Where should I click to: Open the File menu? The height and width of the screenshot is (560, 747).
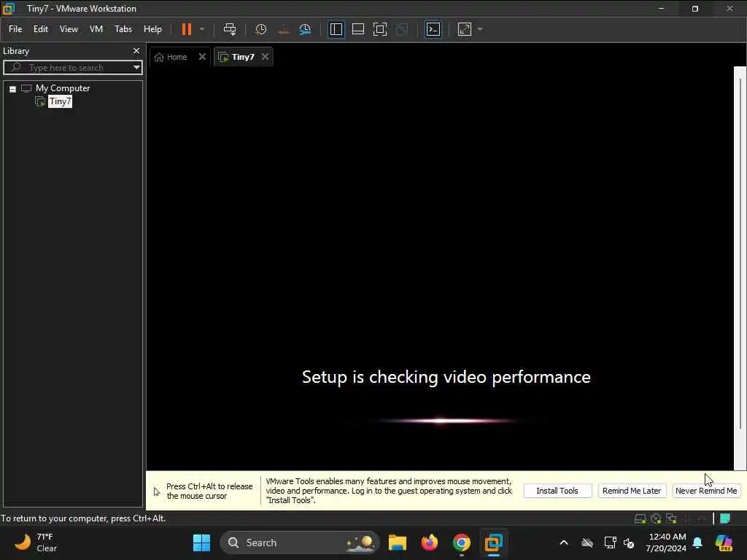pos(15,29)
